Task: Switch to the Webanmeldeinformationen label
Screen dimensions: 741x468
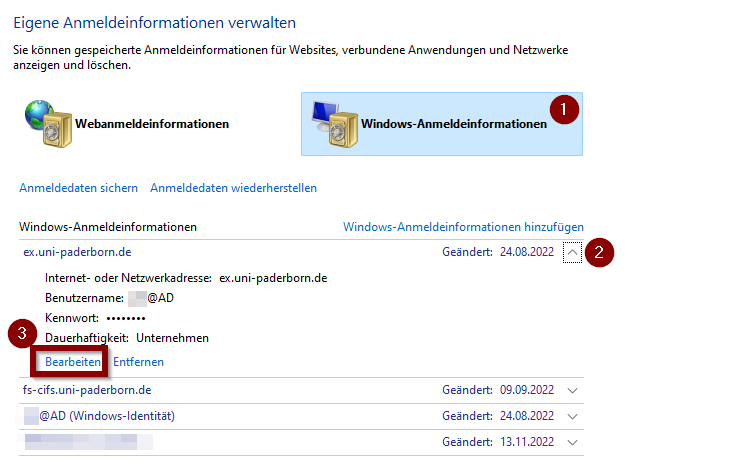Action: click(x=150, y=125)
